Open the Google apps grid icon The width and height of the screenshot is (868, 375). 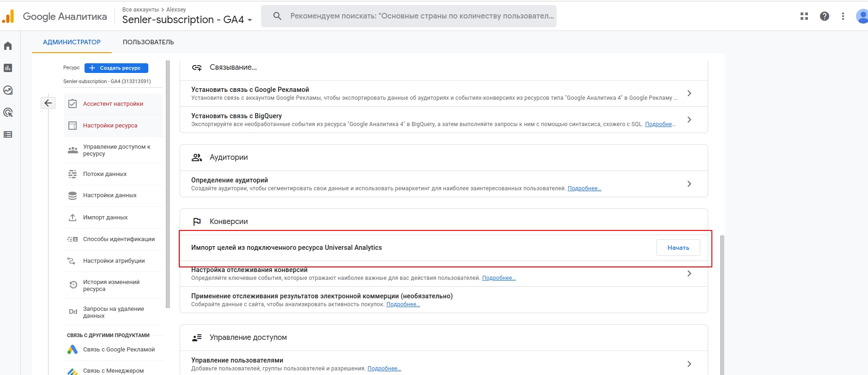click(804, 16)
